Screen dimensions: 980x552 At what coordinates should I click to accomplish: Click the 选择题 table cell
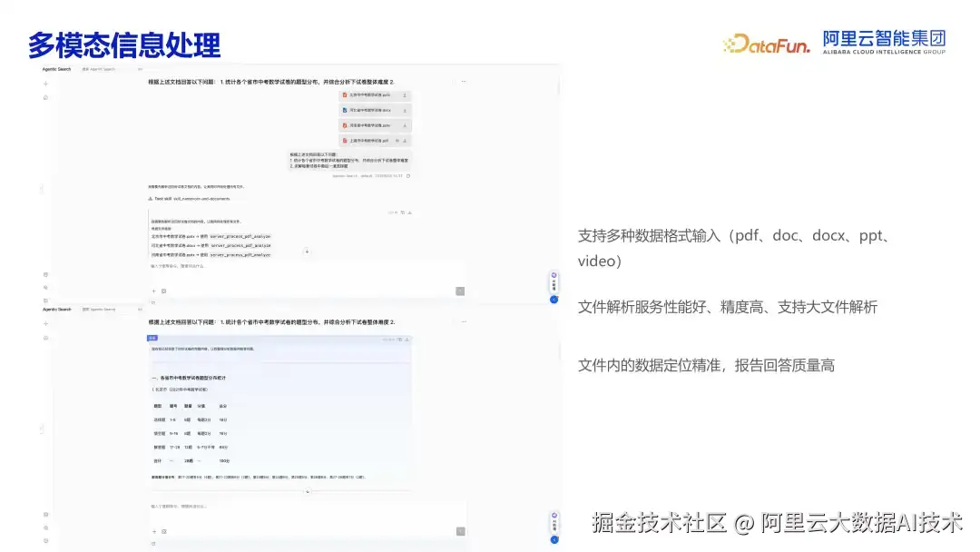pos(160,420)
